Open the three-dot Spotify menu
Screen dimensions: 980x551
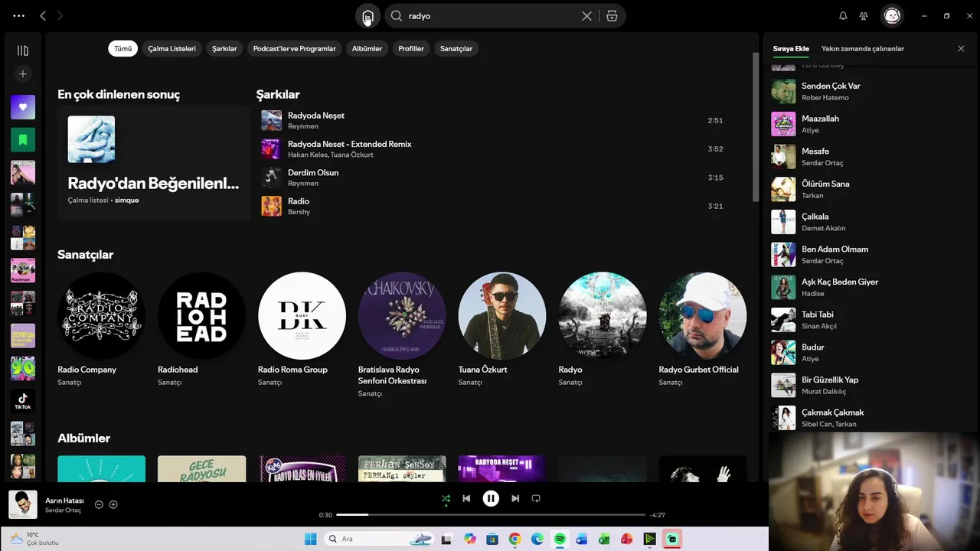pyautogui.click(x=18, y=15)
